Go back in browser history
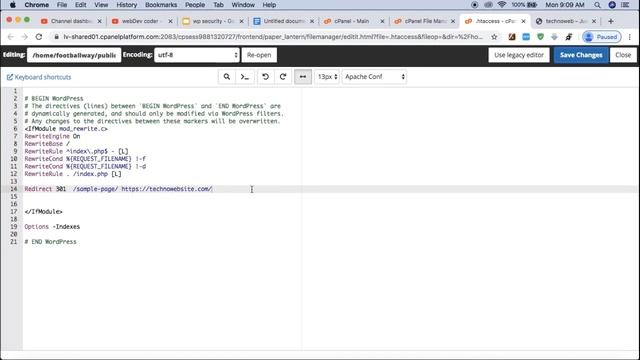The height and width of the screenshot is (360, 640). pyautogui.click(x=11, y=37)
